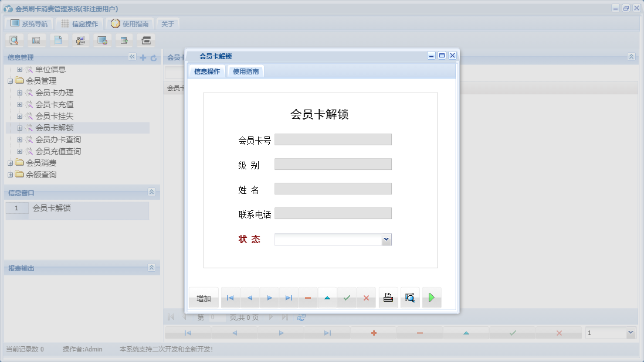
Task: Select the magnifier search tool in main toolbar
Action: coord(15,40)
